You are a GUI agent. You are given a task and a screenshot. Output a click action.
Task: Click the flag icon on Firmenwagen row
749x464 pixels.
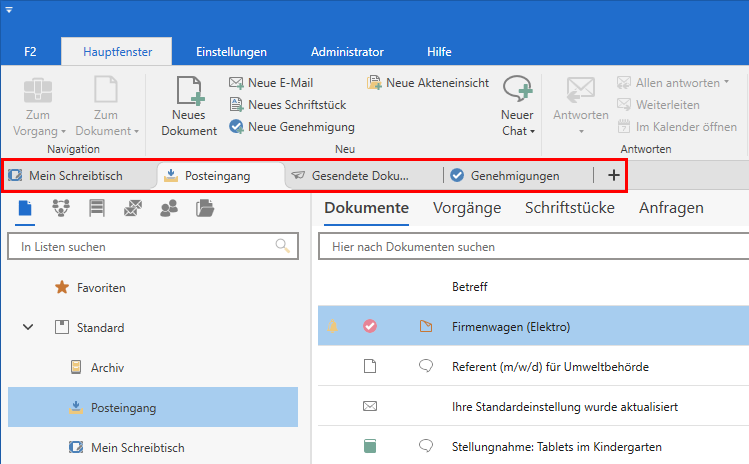(426, 326)
